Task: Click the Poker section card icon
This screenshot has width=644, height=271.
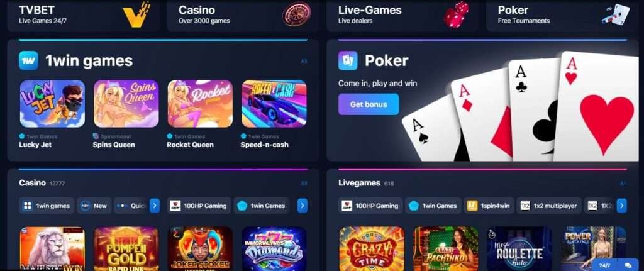Action: pos(347,61)
